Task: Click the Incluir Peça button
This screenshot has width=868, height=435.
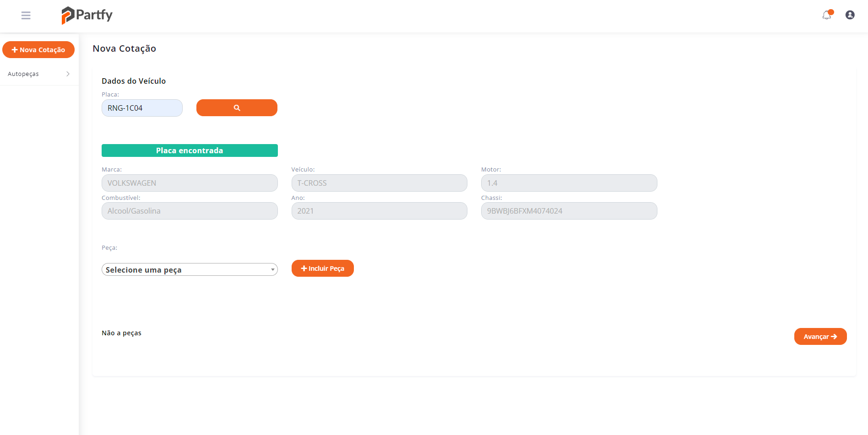Action: (x=322, y=269)
